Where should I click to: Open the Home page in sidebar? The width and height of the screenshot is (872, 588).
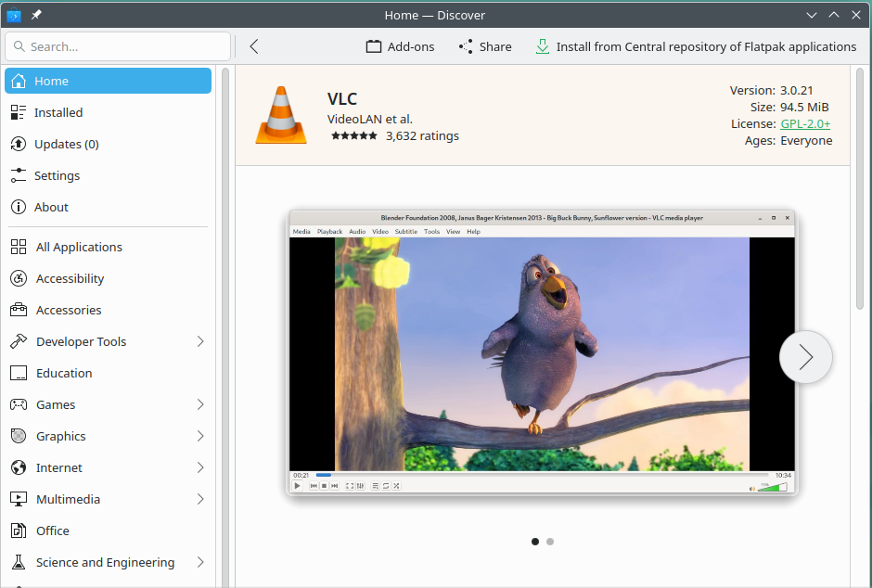click(108, 81)
